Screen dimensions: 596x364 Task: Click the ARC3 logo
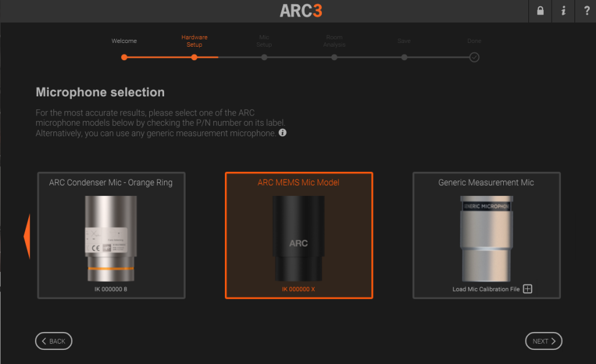(300, 10)
